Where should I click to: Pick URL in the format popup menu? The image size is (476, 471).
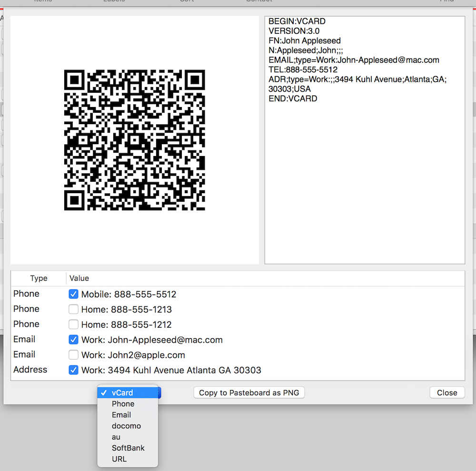click(x=128, y=459)
